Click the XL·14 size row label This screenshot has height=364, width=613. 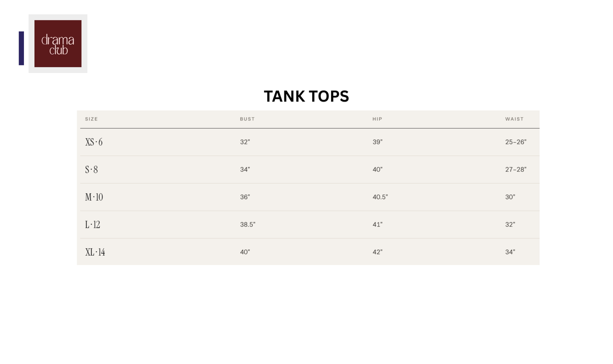[x=95, y=252]
